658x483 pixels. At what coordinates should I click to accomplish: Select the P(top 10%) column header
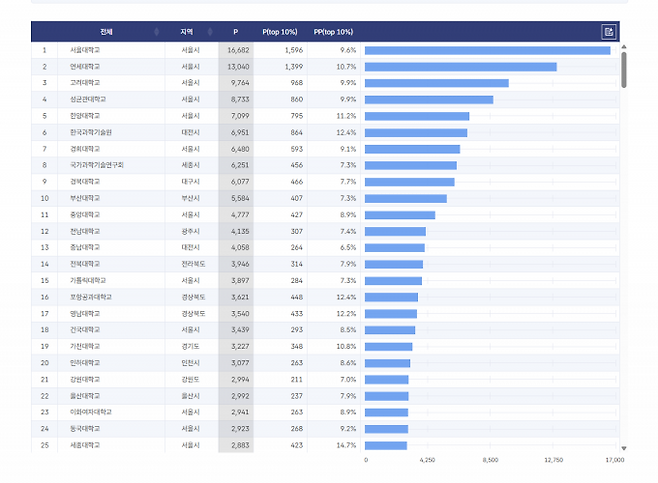pyautogui.click(x=279, y=32)
